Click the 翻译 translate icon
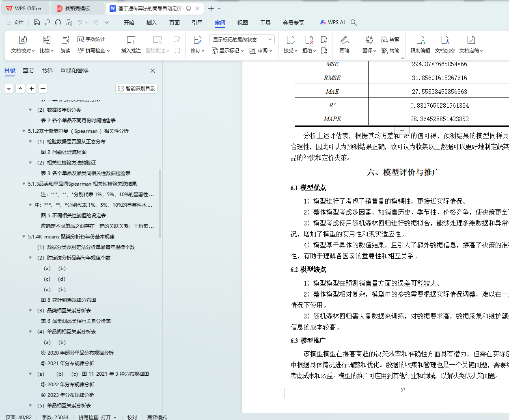The height and width of the screenshot is (420, 509). pos(369,40)
